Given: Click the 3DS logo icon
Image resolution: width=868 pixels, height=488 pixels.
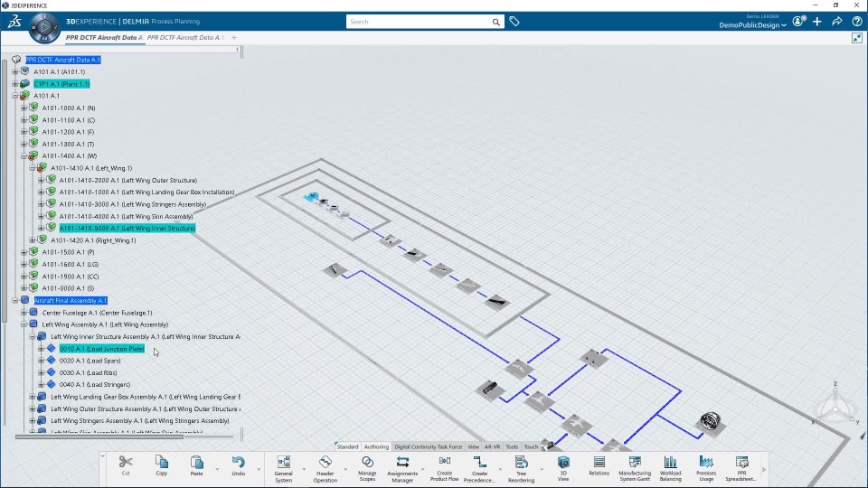Looking at the screenshot, I should pos(14,22).
